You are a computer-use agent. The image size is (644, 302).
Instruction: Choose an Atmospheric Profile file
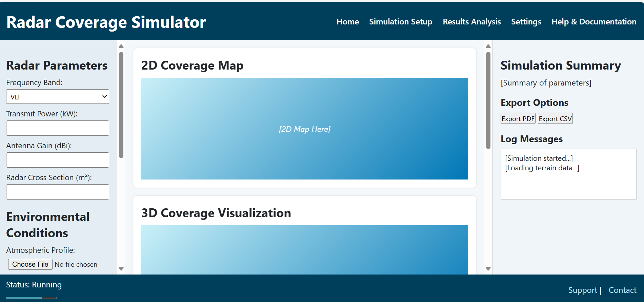pos(30,264)
